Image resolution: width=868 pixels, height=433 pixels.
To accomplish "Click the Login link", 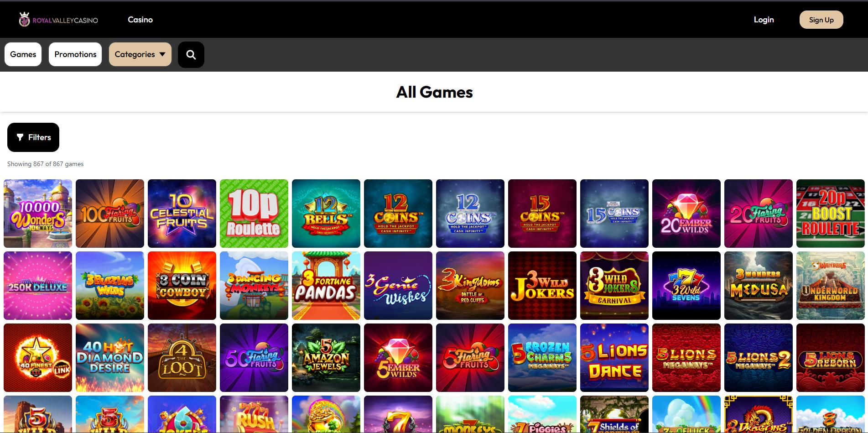I will tap(764, 20).
